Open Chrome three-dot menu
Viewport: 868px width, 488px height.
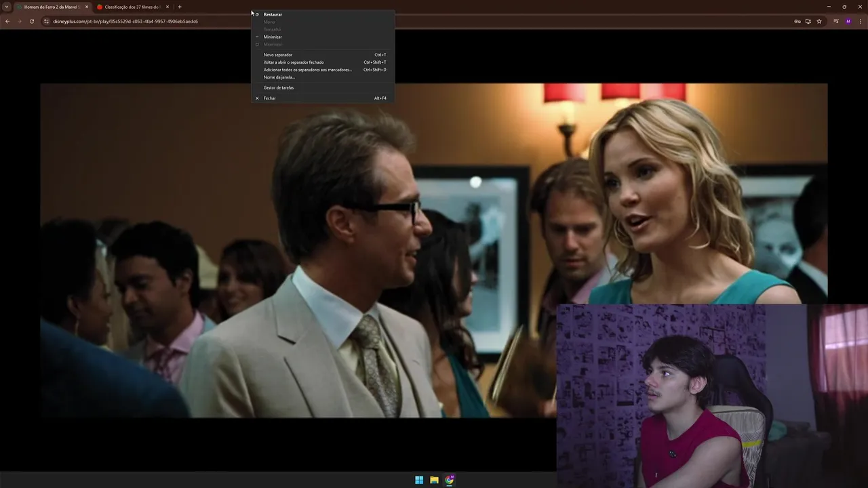pyautogui.click(x=860, y=21)
